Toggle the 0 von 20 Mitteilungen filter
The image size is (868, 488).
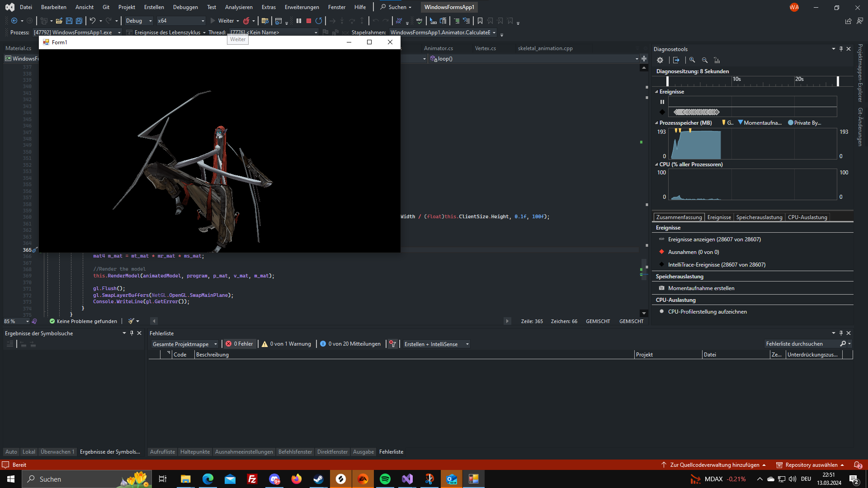350,344
